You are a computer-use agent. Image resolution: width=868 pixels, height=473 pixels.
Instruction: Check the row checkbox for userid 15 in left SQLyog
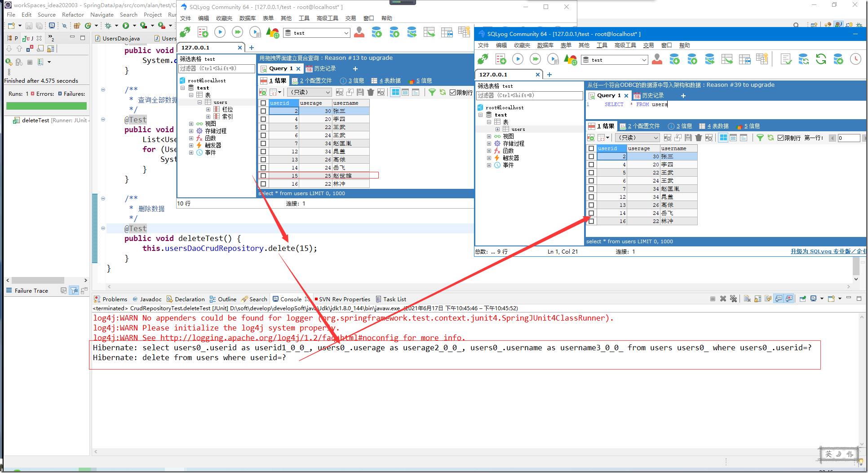pyautogui.click(x=263, y=176)
